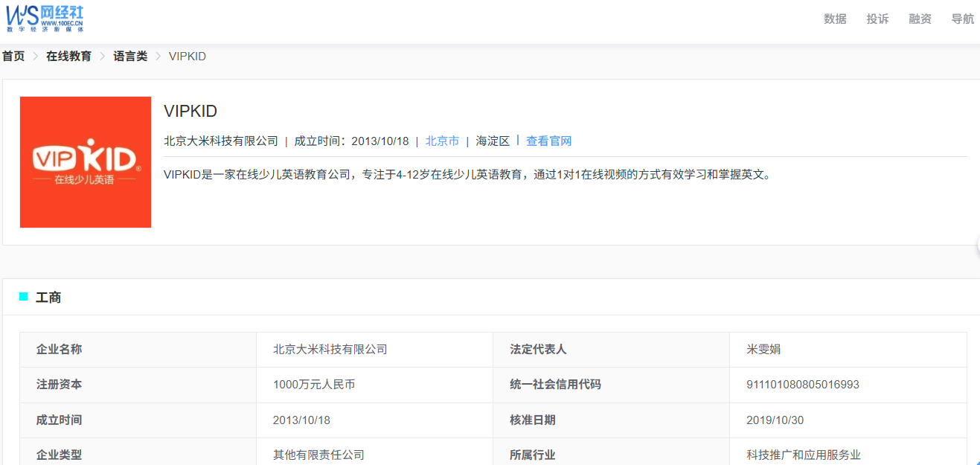Click the VIPKID company description paragraph
The image size is (980, 465).
(x=467, y=175)
